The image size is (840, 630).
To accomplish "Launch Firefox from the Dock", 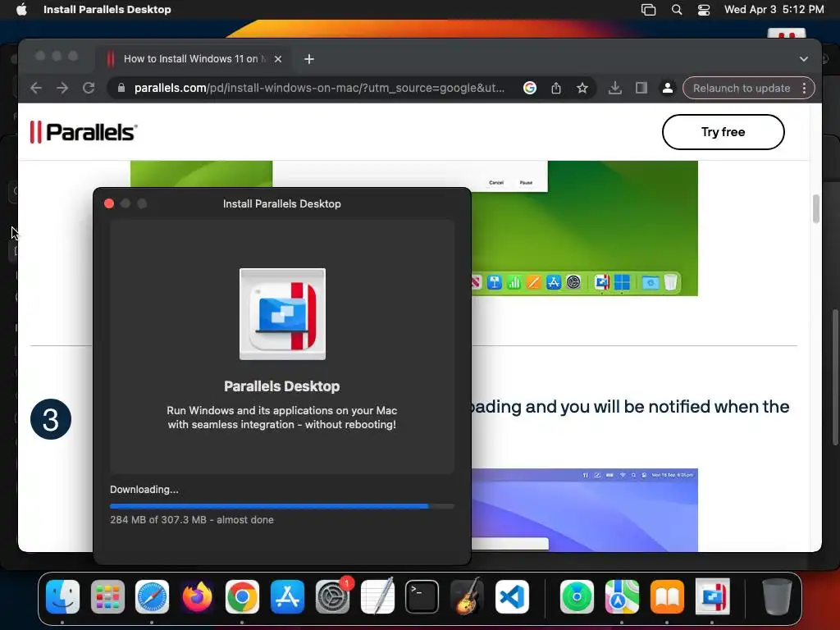I will click(x=197, y=596).
